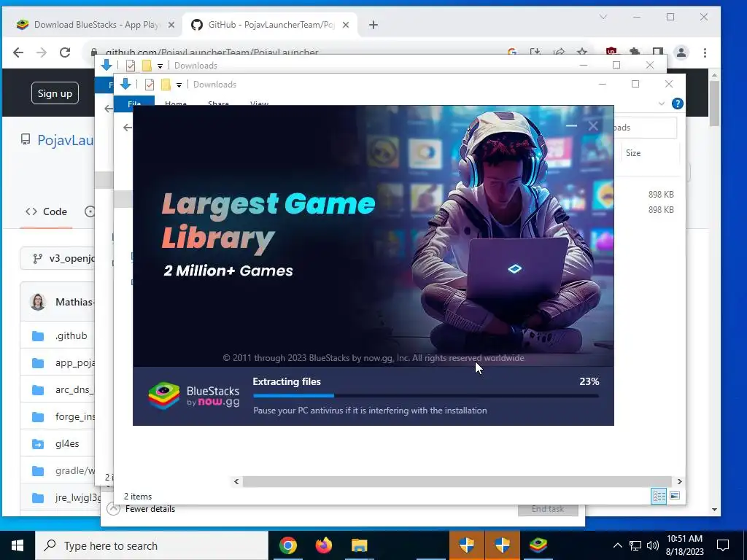Screen dimensions: 747x560
Task: Open the app_poja folder
Action: coord(75,363)
